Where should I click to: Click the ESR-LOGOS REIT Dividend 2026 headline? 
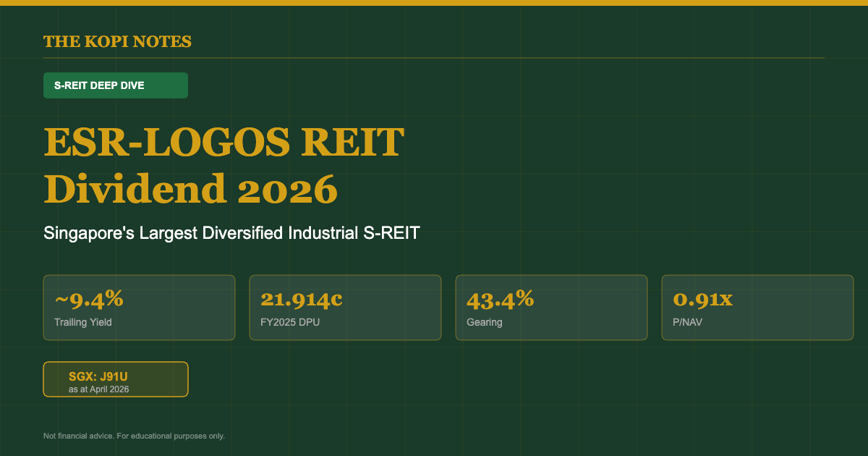point(224,165)
